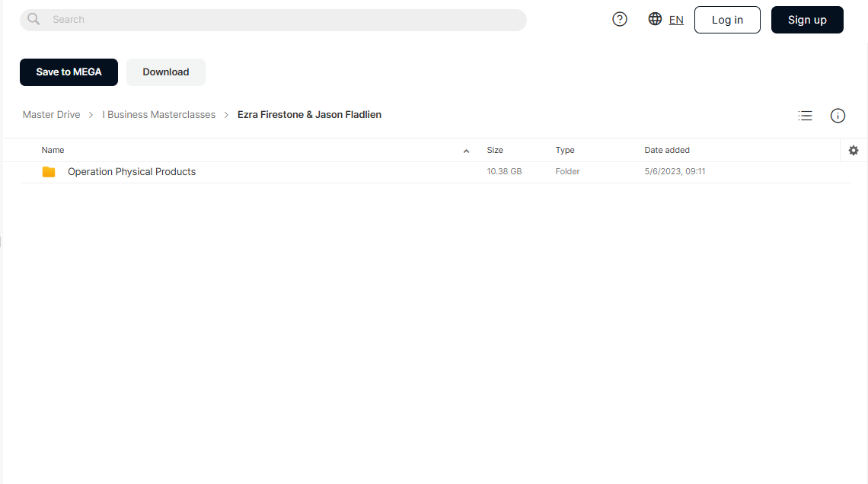Save folder using Save to MEGA
Screen dimensions: 868x484
(x=69, y=72)
